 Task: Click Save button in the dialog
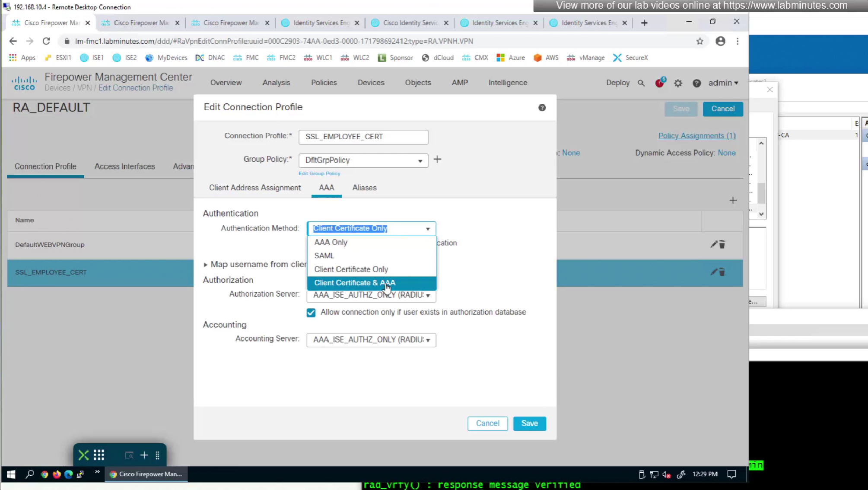click(x=529, y=423)
